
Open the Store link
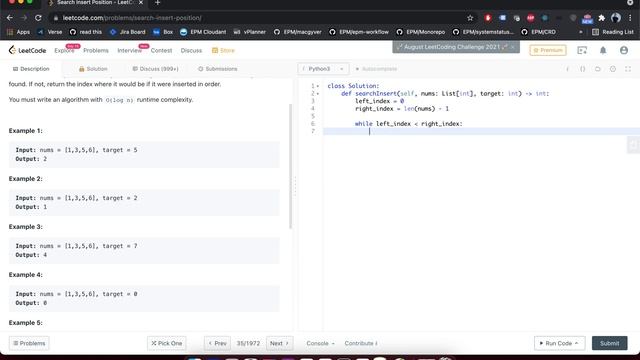(223, 51)
